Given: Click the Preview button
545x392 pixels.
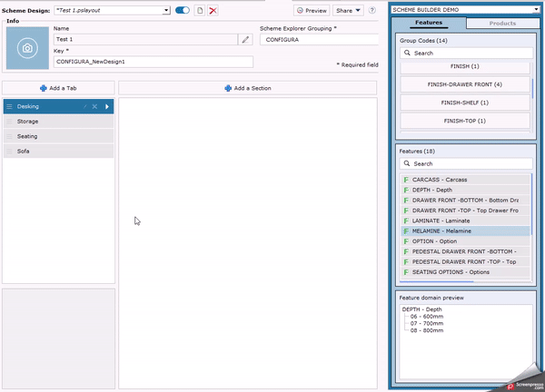Looking at the screenshot, I should pos(312,10).
